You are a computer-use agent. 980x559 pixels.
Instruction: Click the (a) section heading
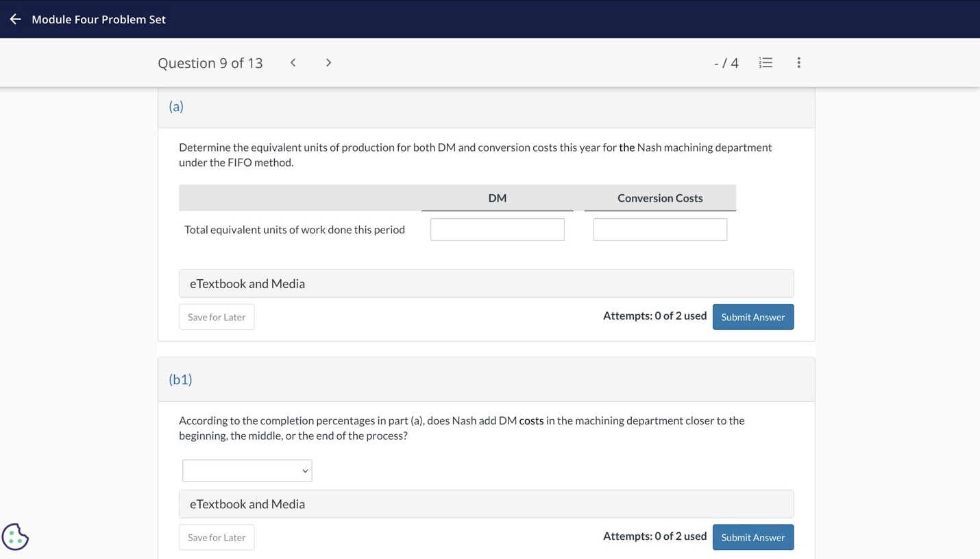[x=176, y=106]
